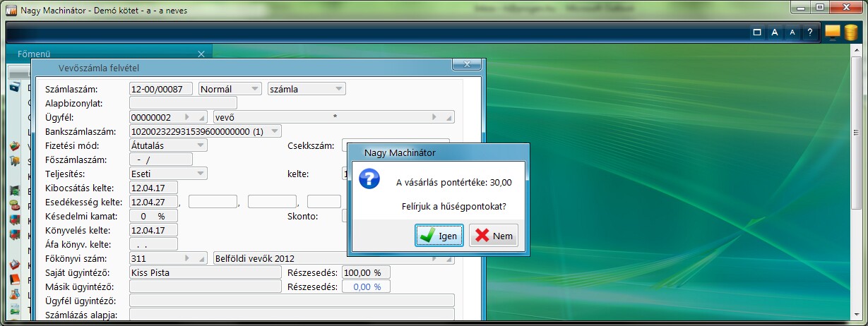Decline with the Nem button

pos(493,236)
